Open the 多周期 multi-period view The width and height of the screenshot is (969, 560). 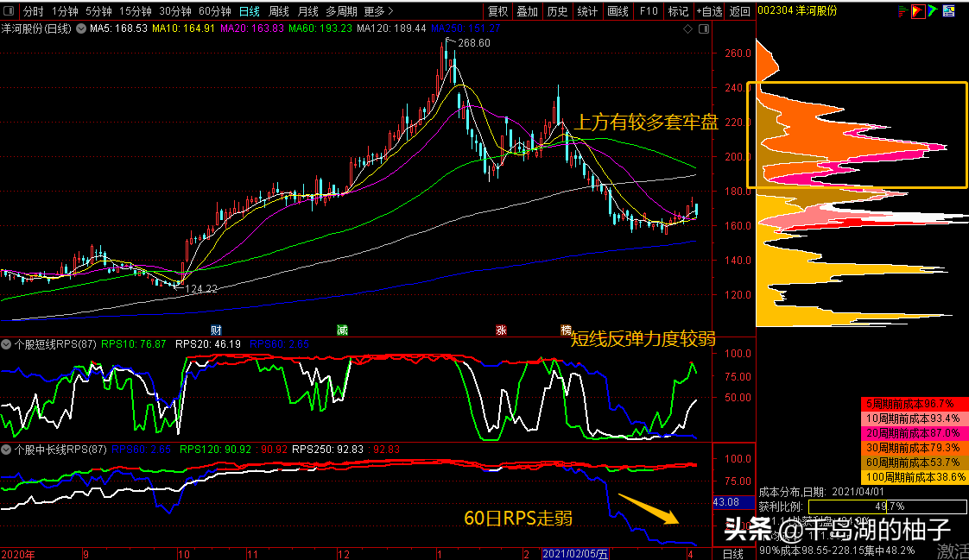342,11
